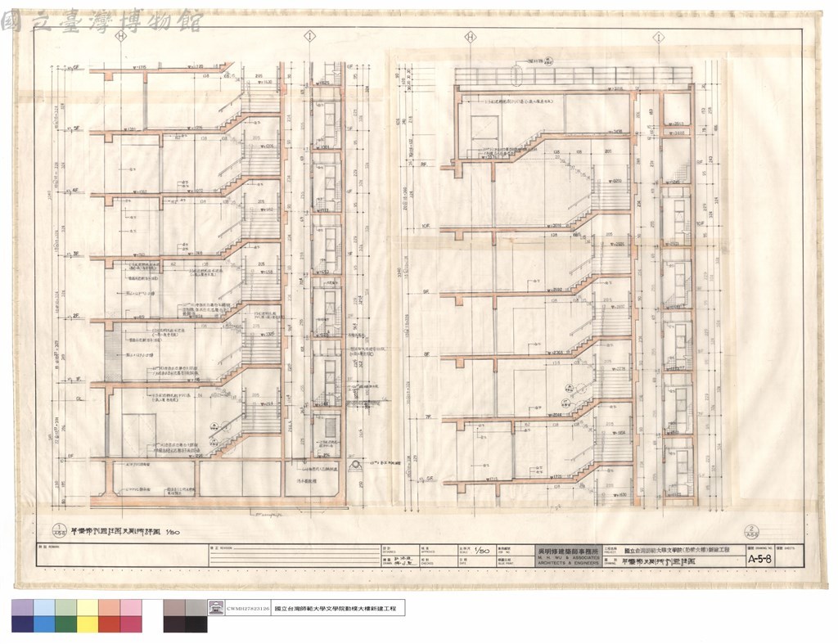Click the CWMH27823126 catalog number

click(x=248, y=608)
